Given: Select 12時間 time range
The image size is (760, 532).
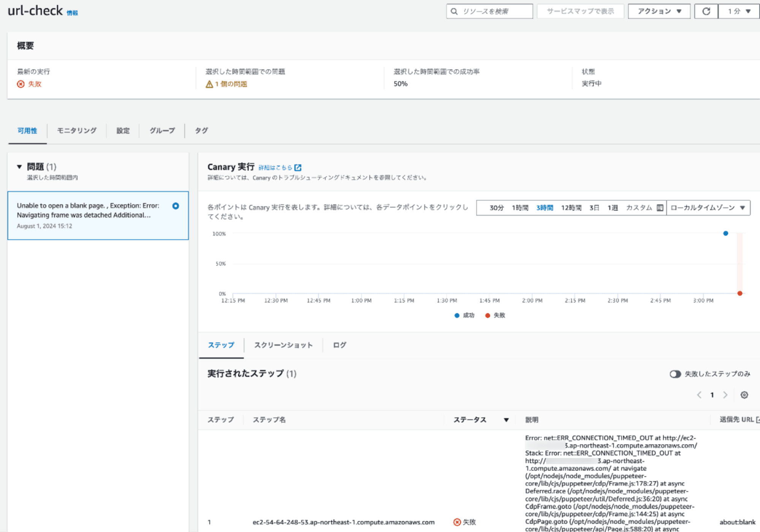Looking at the screenshot, I should tap(572, 208).
